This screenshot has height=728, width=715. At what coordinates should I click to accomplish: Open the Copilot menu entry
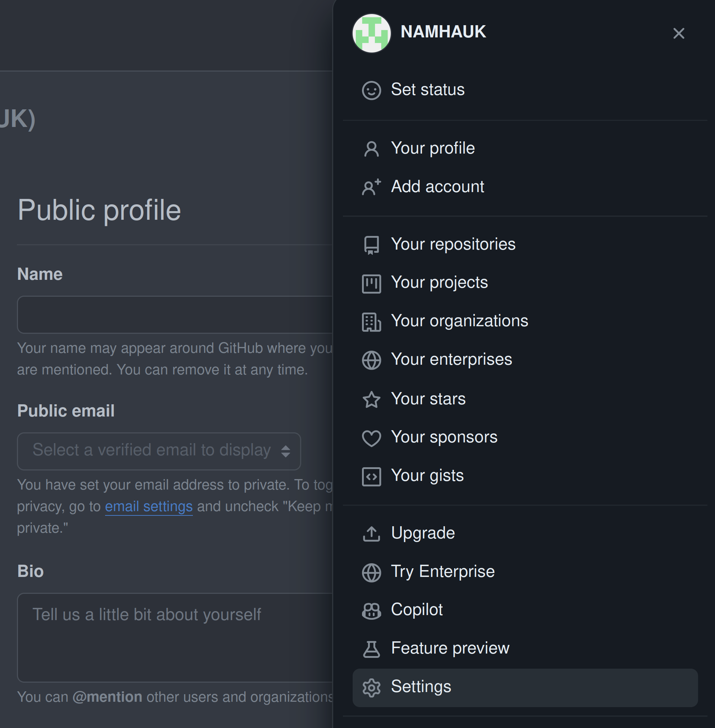pos(525,610)
